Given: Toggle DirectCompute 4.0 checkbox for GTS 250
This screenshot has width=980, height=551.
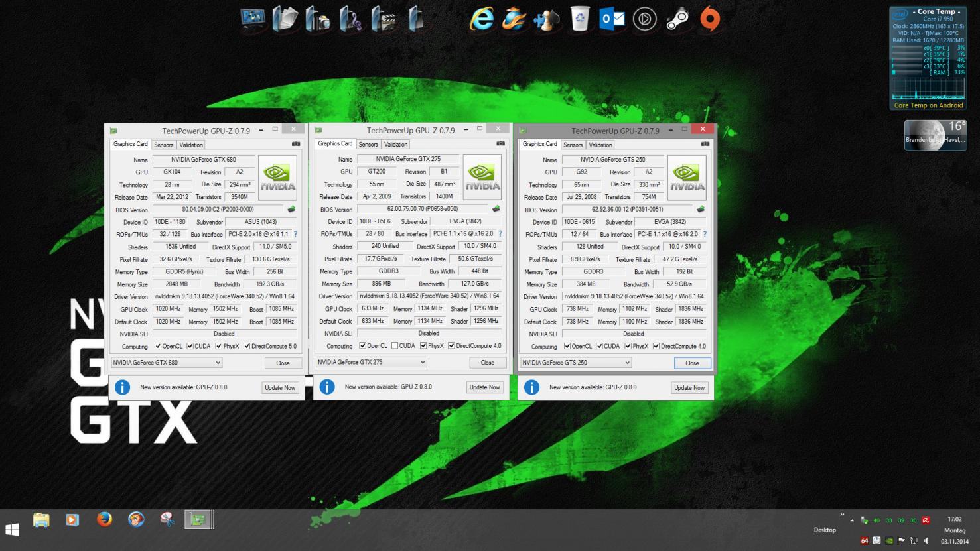Looking at the screenshot, I should pos(656,346).
